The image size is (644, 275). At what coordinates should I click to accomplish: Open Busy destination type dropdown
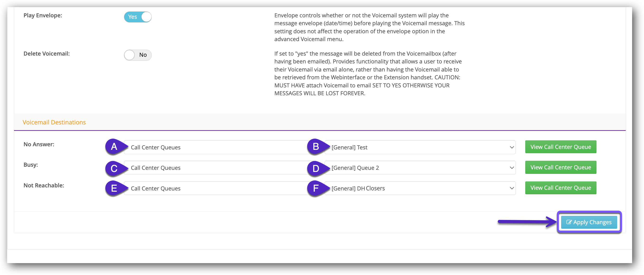pyautogui.click(x=219, y=168)
